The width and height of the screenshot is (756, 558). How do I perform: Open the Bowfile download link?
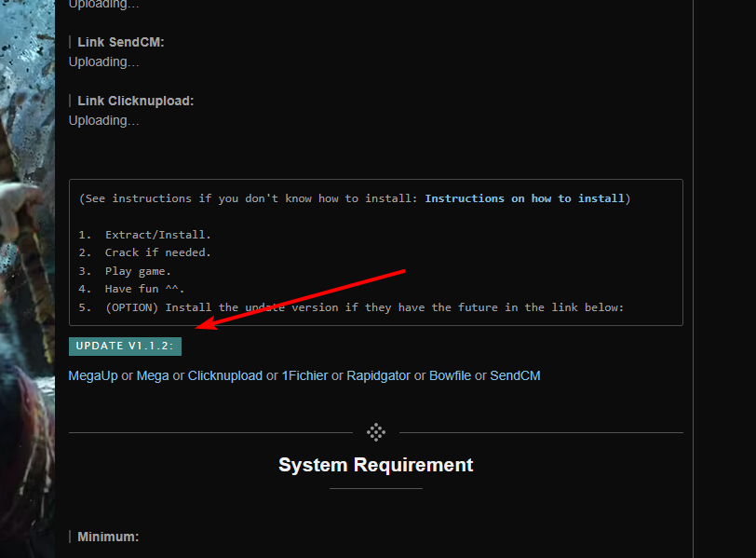[450, 375]
